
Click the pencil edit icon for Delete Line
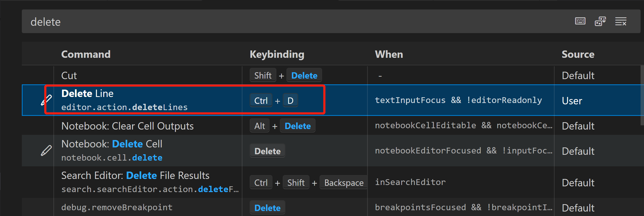pos(46,100)
